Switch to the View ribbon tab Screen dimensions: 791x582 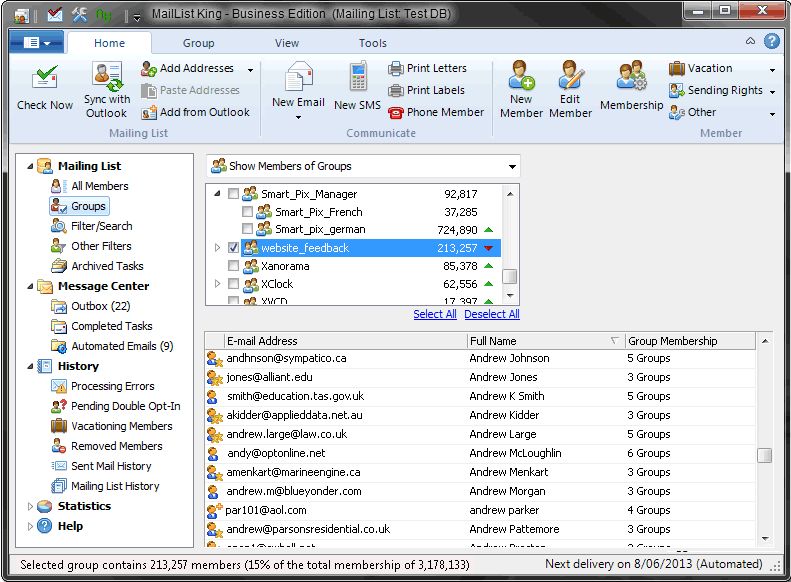coord(287,43)
